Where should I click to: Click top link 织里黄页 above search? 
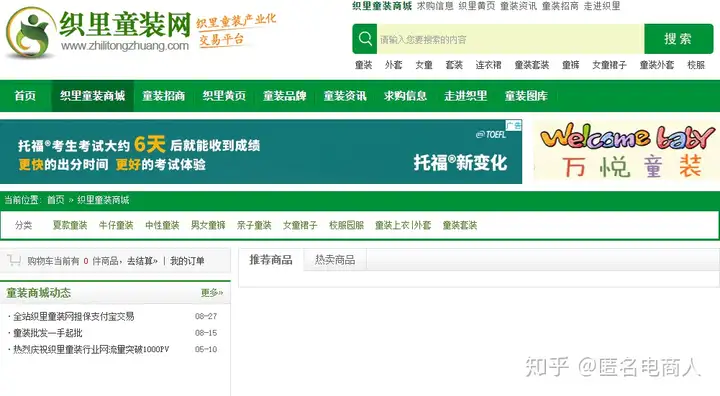[477, 6]
